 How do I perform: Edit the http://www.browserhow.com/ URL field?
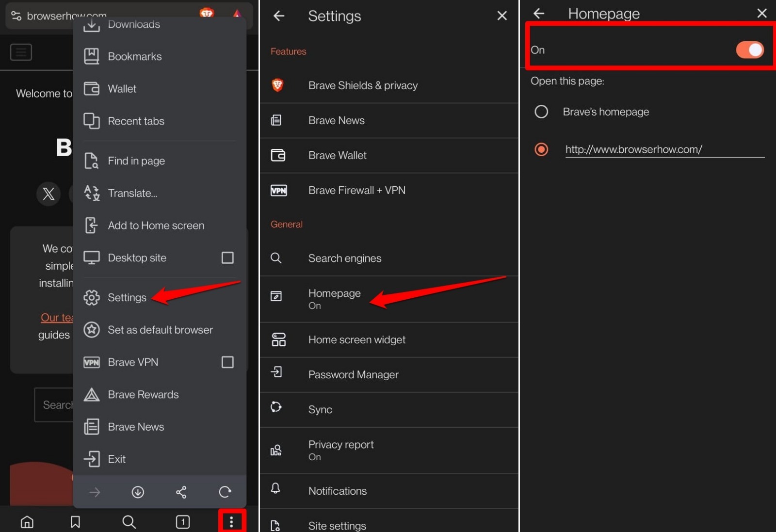[x=665, y=149]
